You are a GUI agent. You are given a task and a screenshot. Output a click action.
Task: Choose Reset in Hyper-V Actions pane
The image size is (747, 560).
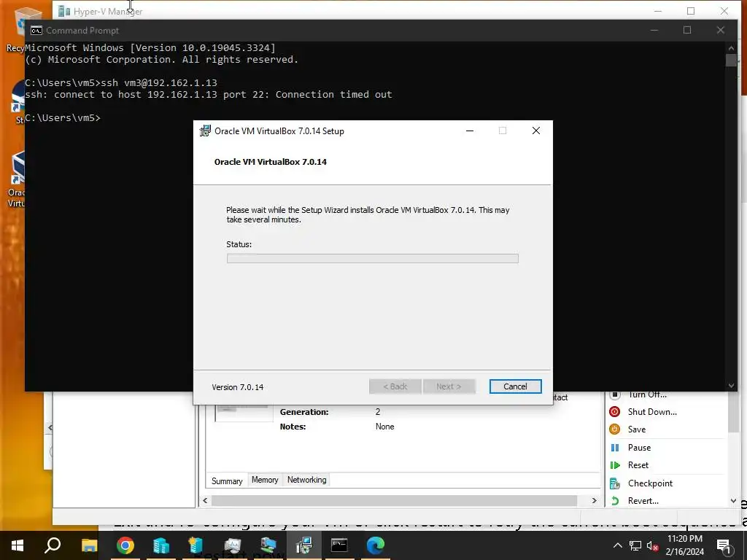click(638, 465)
